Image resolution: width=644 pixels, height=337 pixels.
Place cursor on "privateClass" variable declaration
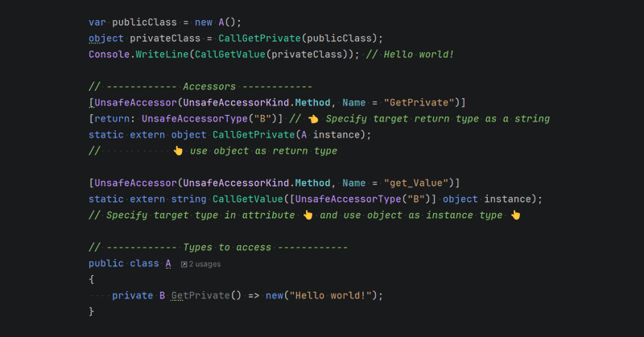[165, 38]
